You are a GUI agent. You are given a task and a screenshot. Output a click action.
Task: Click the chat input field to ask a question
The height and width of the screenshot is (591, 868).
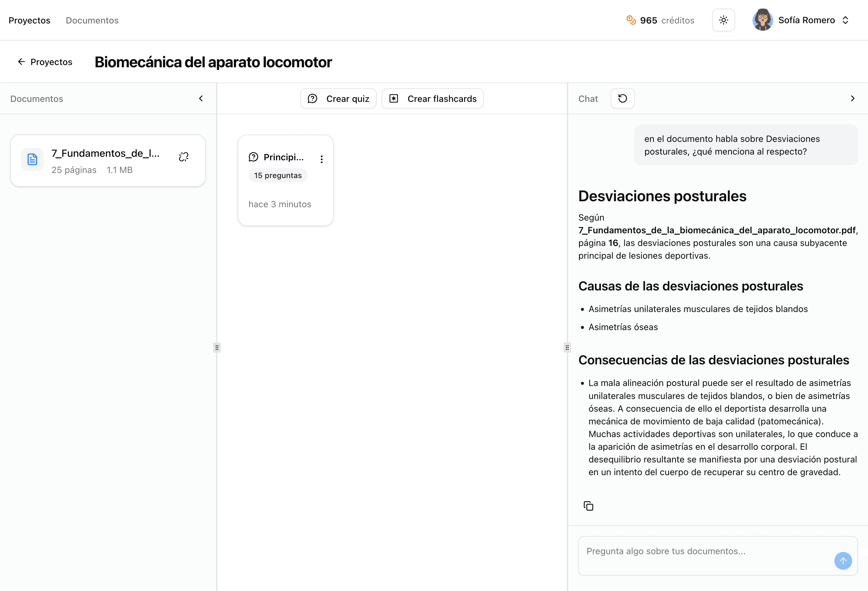point(710,551)
